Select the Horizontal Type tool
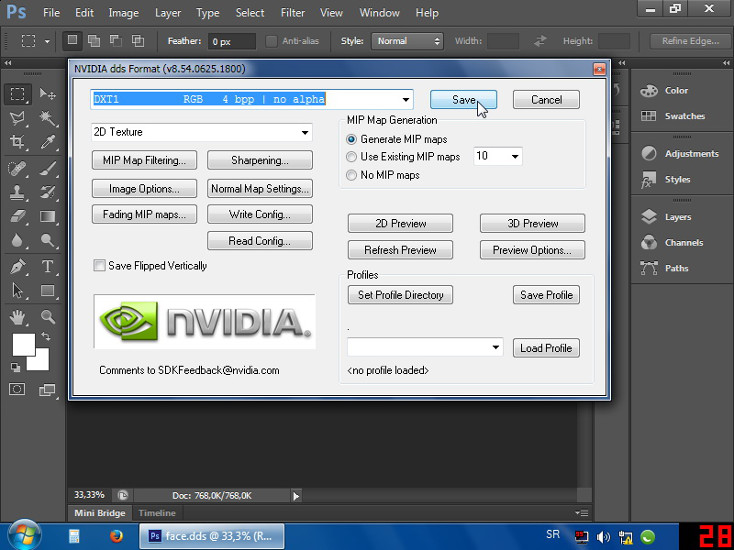 [x=47, y=266]
